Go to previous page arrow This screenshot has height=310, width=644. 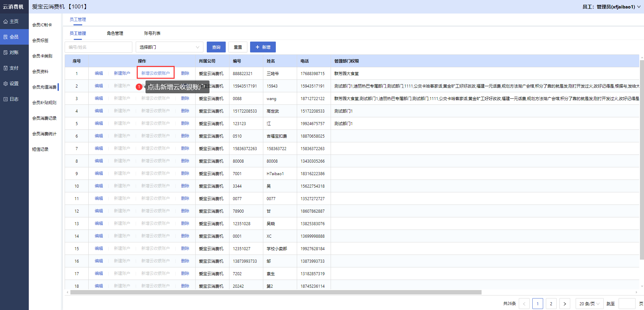524,304
